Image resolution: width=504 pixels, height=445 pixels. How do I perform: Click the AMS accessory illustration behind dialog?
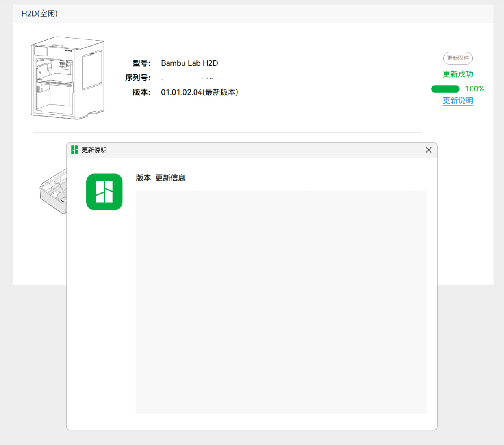53,191
